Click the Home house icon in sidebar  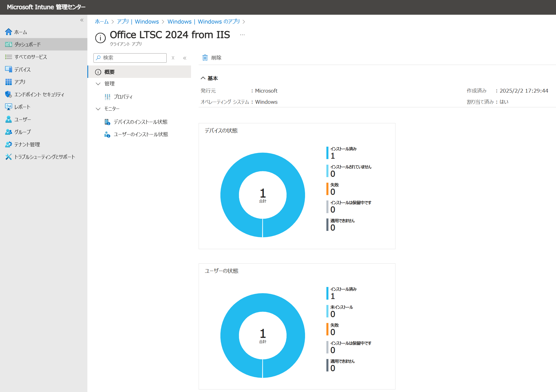[8, 32]
